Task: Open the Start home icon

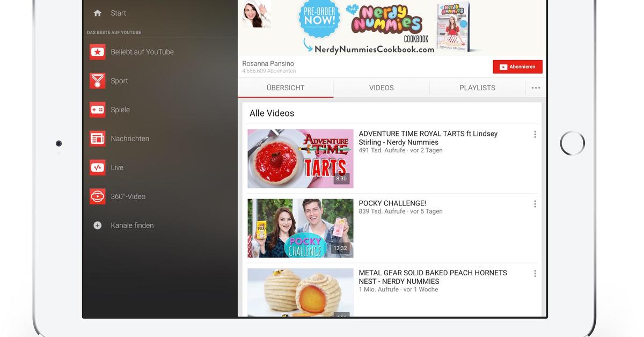Action: [97, 13]
